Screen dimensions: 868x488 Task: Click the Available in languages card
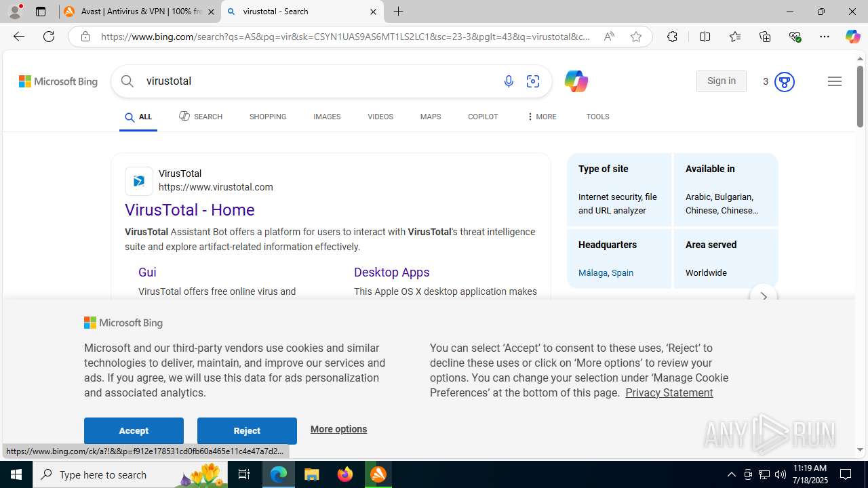726,190
